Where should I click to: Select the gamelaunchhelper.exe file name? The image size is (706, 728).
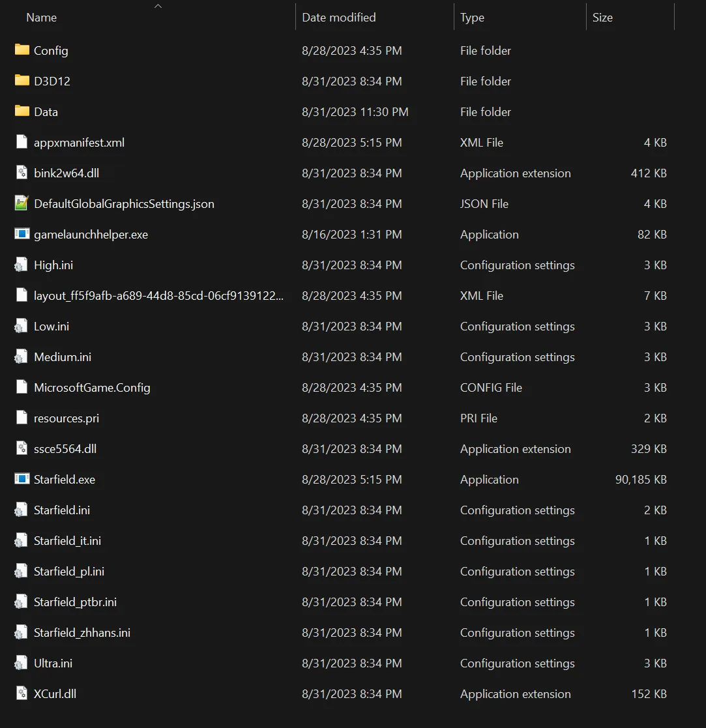pos(91,235)
